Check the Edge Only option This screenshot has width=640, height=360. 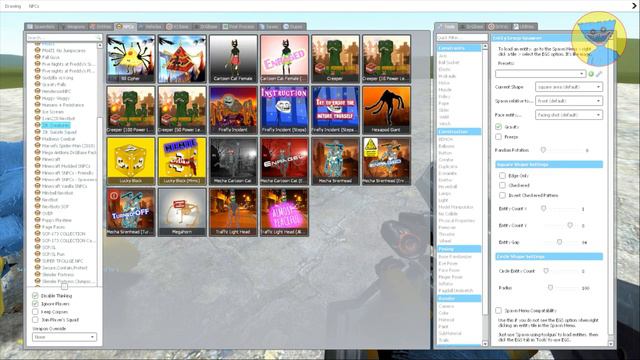[502, 176]
